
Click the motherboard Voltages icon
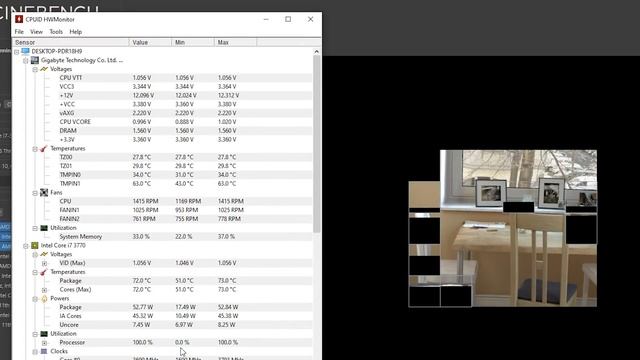(x=44, y=69)
